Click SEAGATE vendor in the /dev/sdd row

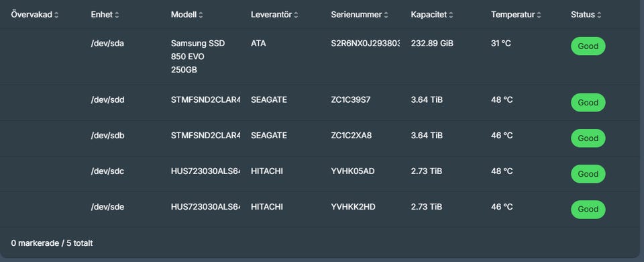tap(269, 100)
